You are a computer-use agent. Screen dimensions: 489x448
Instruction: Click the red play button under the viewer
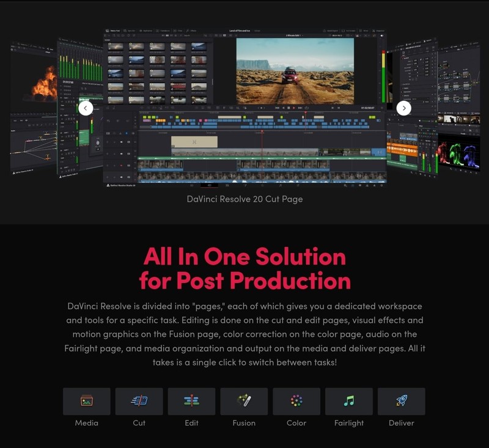[294, 108]
